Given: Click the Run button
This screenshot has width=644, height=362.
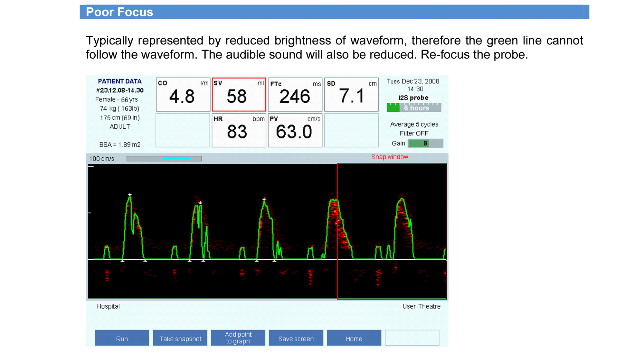Looking at the screenshot, I should coord(122,338).
